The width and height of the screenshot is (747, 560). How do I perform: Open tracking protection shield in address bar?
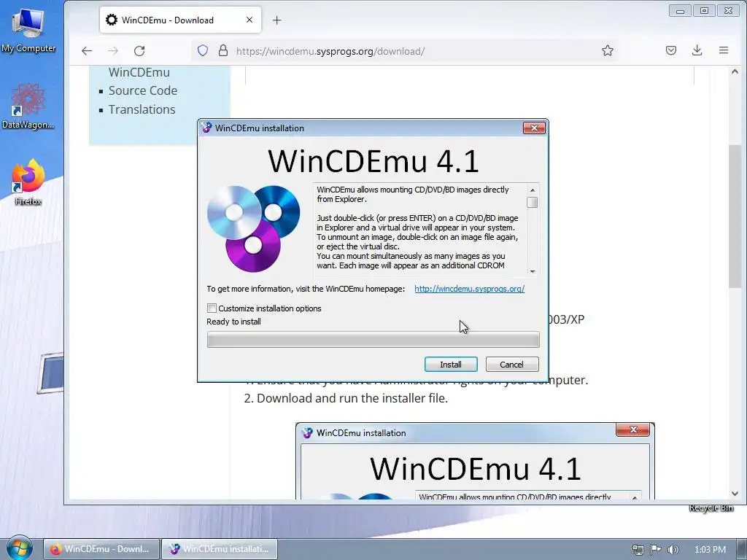[203, 51]
